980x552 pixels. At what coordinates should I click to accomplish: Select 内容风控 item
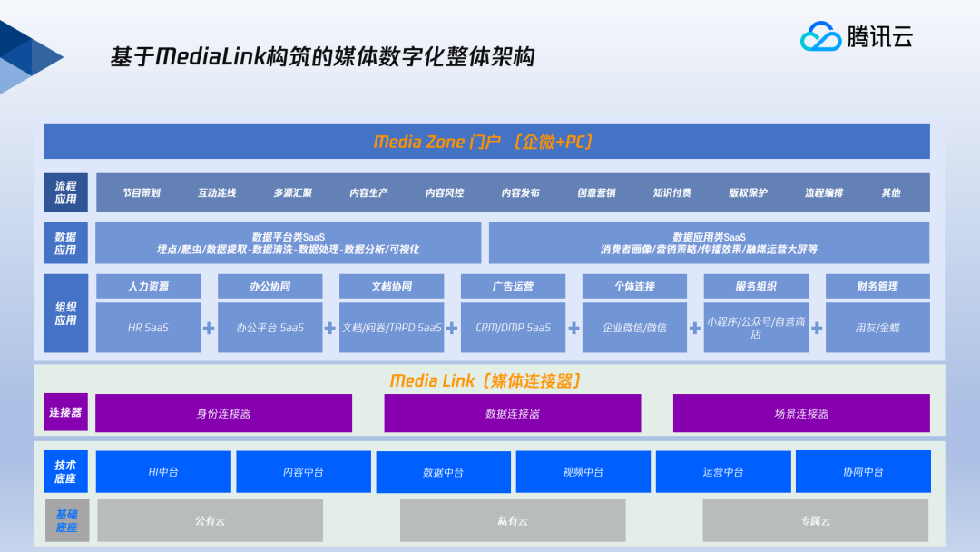pyautogui.click(x=445, y=192)
